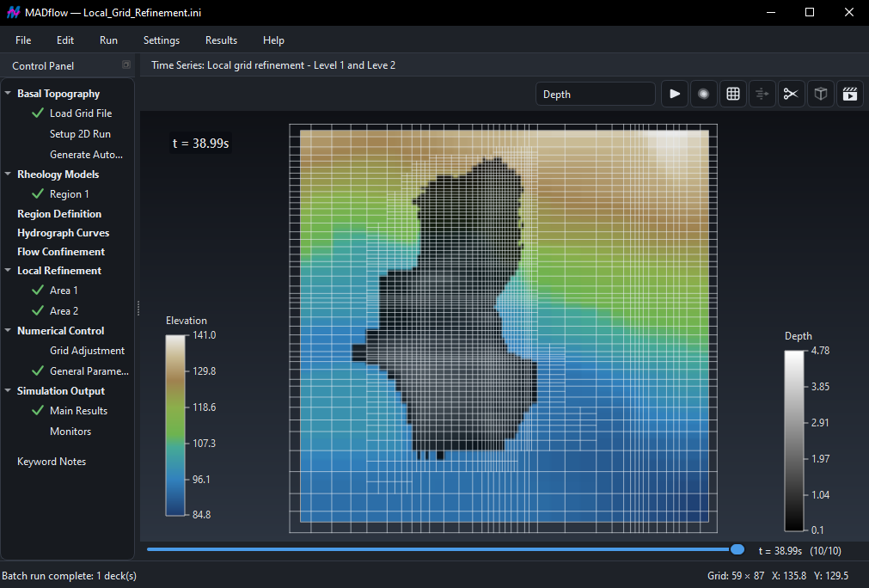Click the panel splitter handle dots
869x588 pixels.
(x=138, y=308)
